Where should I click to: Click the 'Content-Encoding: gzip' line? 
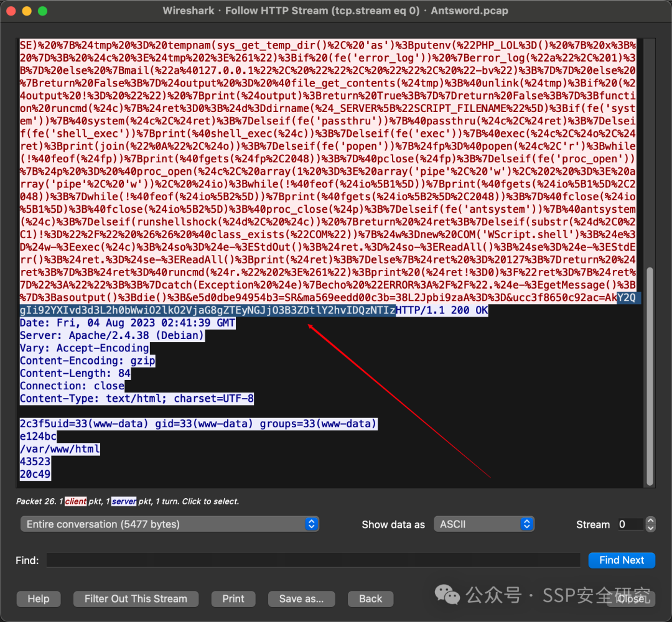88,360
